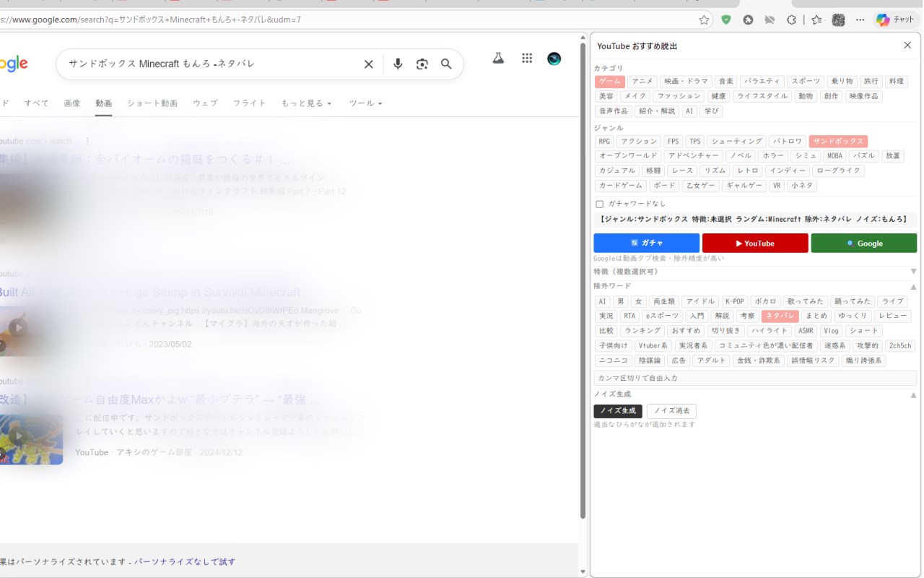Open the browser three-dot settings menu
Screen dimensions: 924x578
point(860,20)
